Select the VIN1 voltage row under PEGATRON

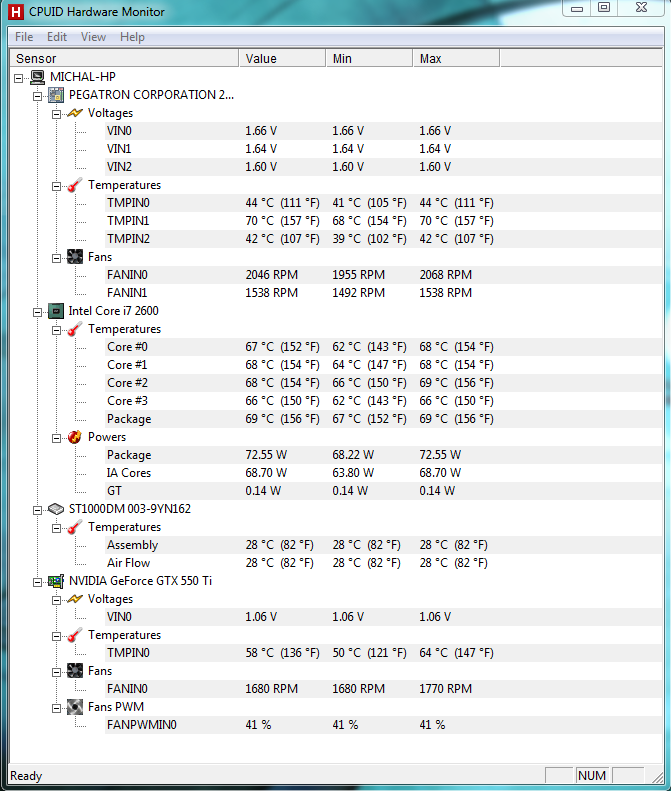coord(383,149)
